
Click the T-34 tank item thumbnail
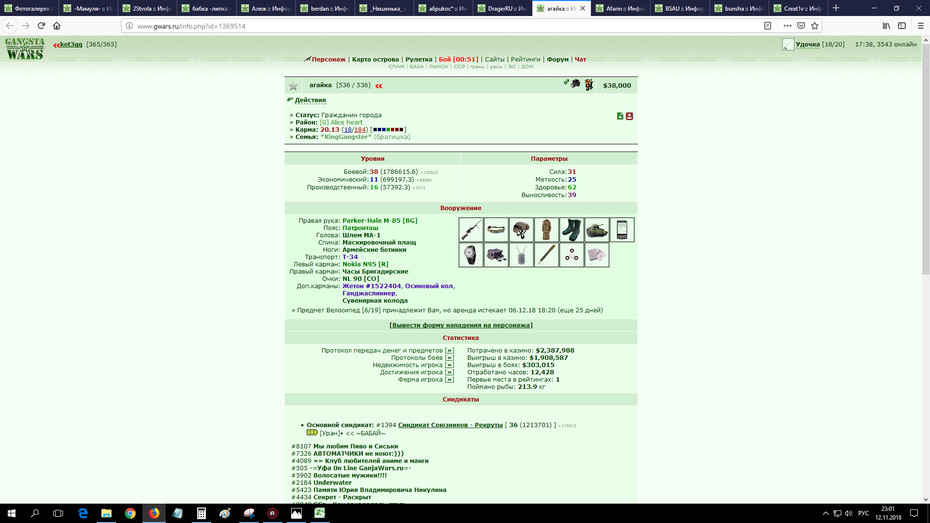pos(597,229)
